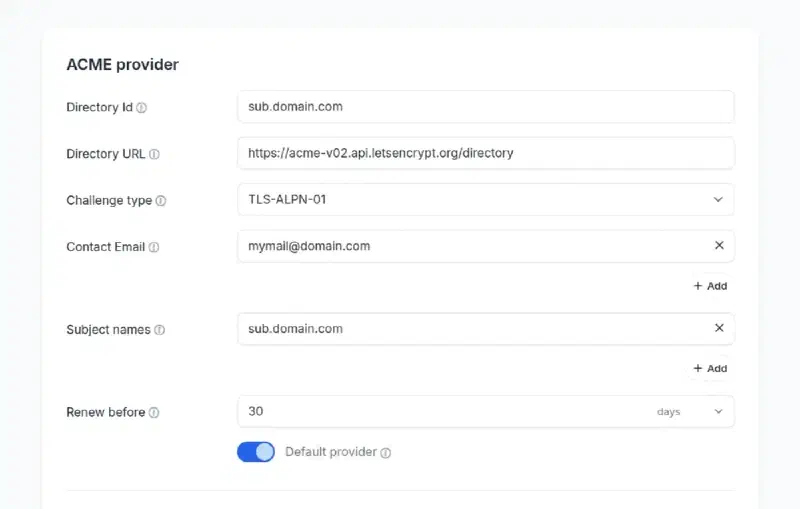Image resolution: width=800 pixels, height=509 pixels.
Task: Click info icon next to Subject names
Action: [x=160, y=330]
